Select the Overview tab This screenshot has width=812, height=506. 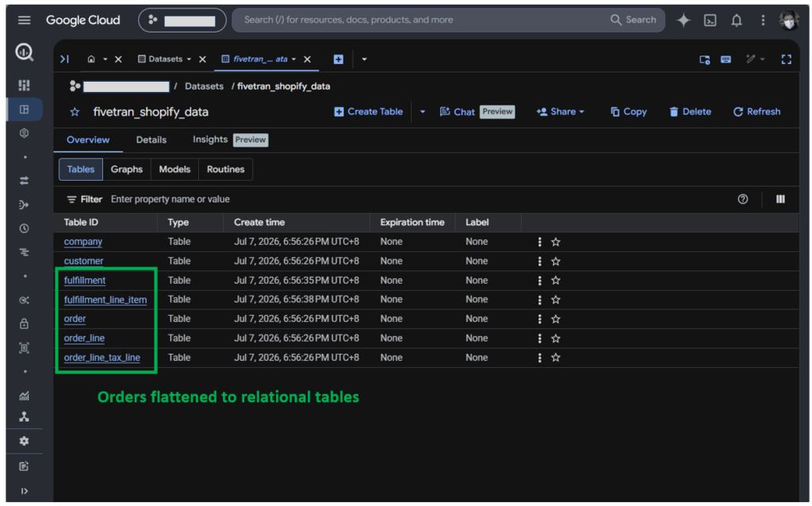[88, 140]
